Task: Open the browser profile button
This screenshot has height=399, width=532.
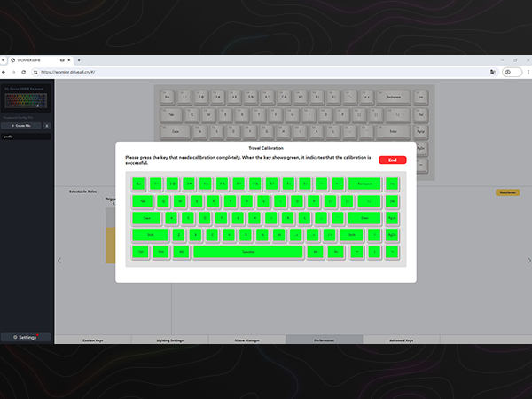Action: point(512,72)
